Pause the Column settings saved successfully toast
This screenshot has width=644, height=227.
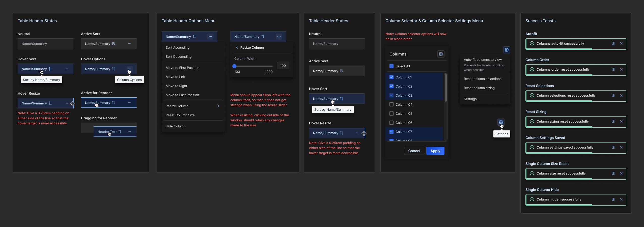pyautogui.click(x=613, y=148)
